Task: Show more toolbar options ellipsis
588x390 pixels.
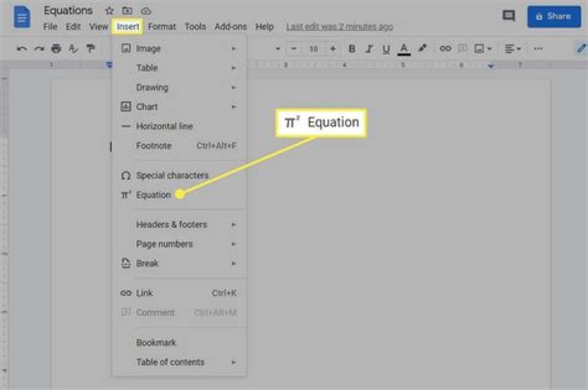Action: [538, 48]
